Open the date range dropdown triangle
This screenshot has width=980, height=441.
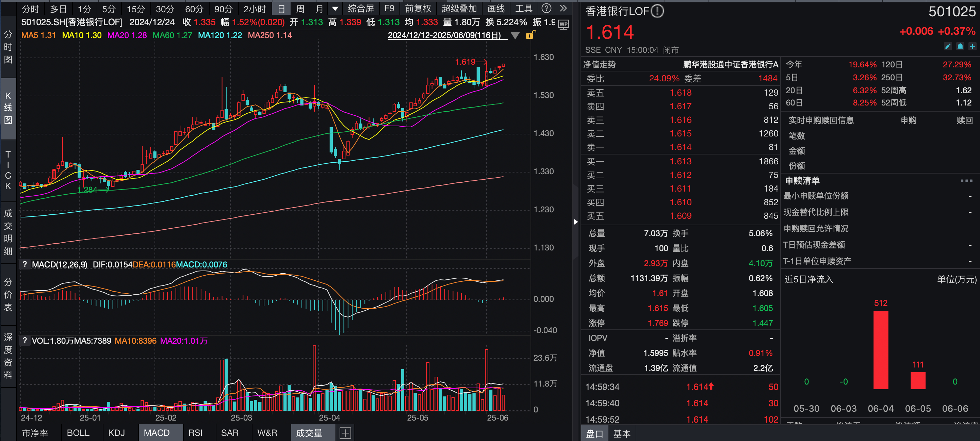[x=516, y=35]
